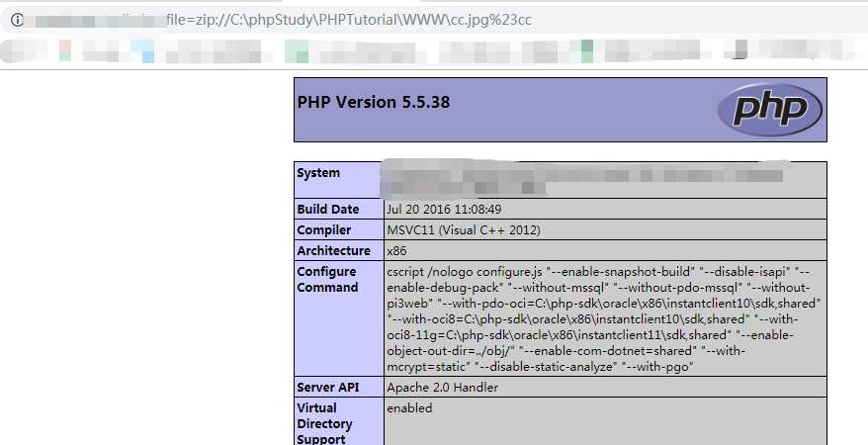
Task: Select the 'x86' architecture value
Action: click(x=396, y=251)
